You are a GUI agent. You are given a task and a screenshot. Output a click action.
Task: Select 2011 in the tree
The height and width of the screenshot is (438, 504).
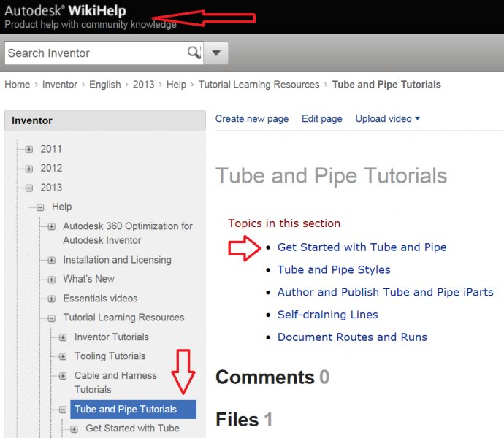pyautogui.click(x=51, y=149)
